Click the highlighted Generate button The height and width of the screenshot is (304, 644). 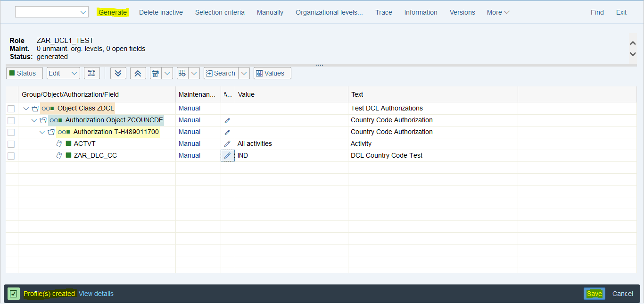pos(113,12)
